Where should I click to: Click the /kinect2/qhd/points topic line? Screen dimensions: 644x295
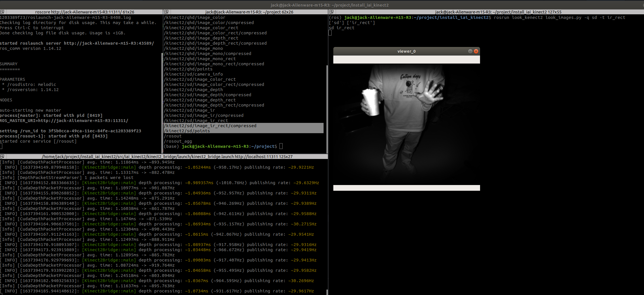[x=188, y=69]
